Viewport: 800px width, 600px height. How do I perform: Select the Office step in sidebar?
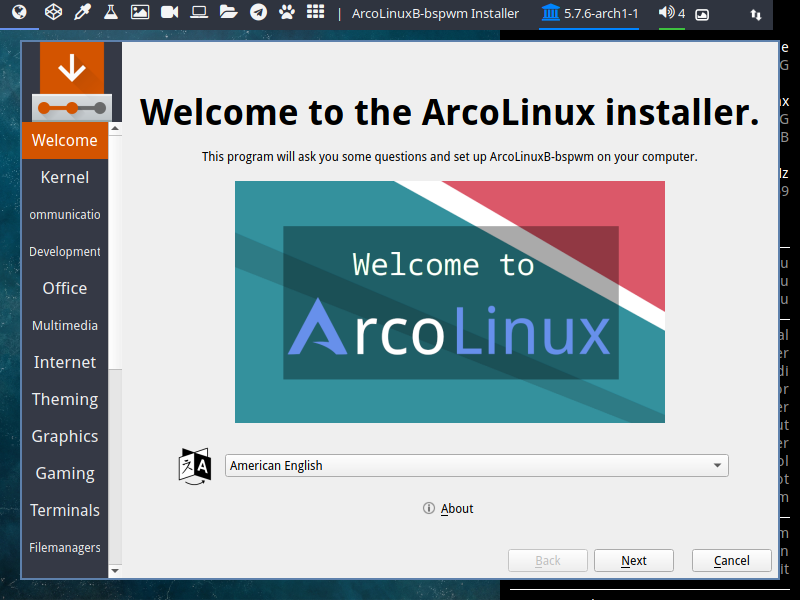65,288
